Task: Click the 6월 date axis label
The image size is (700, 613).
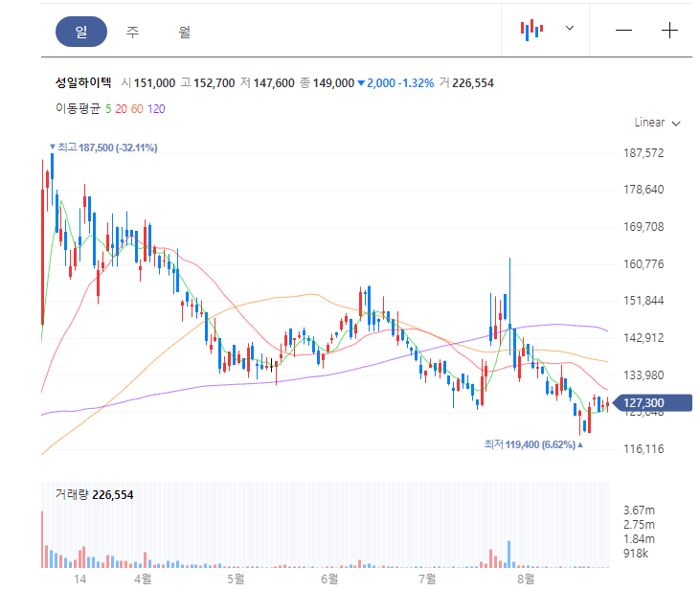Action: 329,579
